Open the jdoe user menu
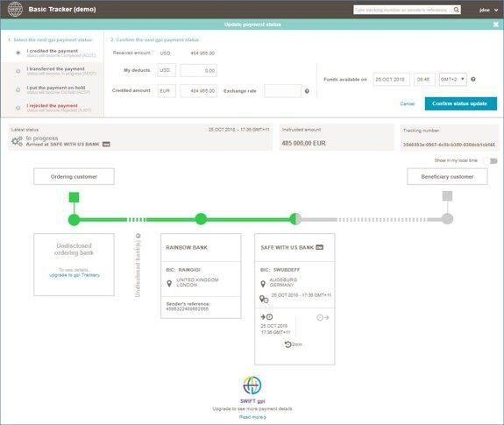 (x=488, y=10)
